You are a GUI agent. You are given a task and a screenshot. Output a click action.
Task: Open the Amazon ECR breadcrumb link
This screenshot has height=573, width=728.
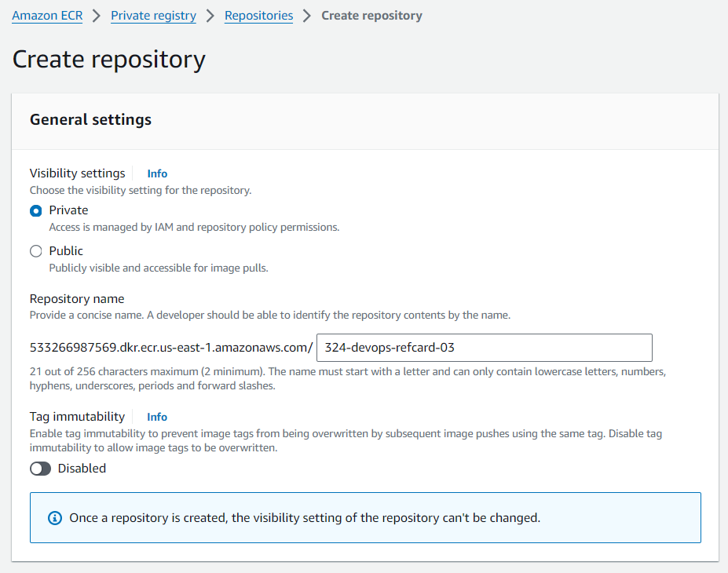[x=47, y=16]
